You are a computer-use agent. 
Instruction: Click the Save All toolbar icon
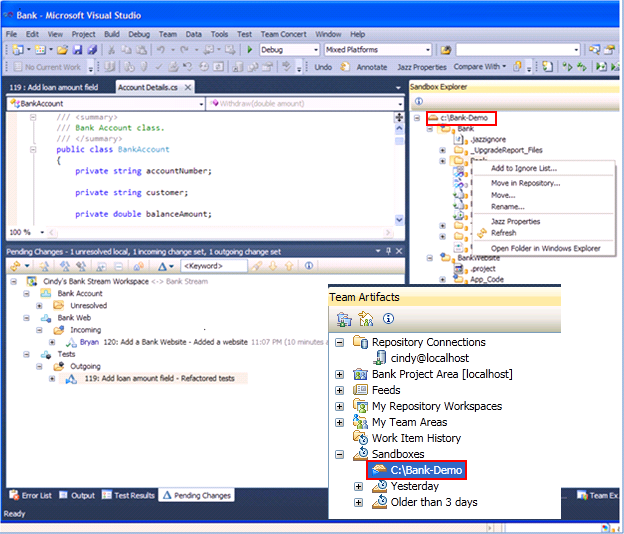[x=92, y=50]
